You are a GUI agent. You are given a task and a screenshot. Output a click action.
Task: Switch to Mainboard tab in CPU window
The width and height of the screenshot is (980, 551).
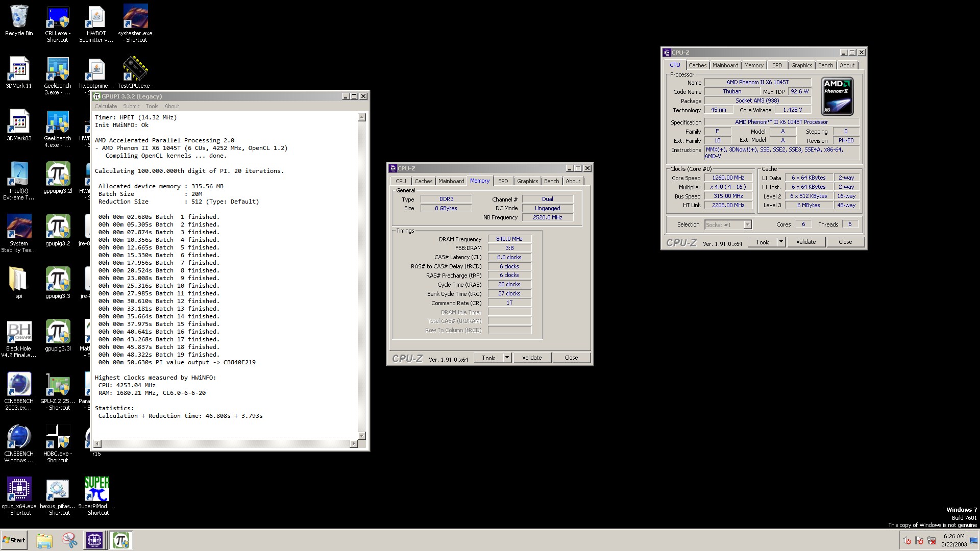pos(725,65)
